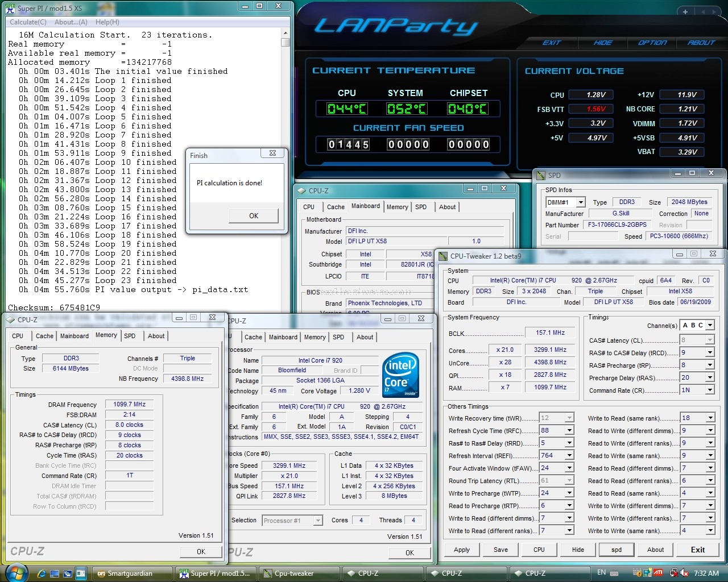This screenshot has height=582, width=728.
Task: Expand Refresh Cycle Time (tRFC) dropdown
Action: point(569,431)
